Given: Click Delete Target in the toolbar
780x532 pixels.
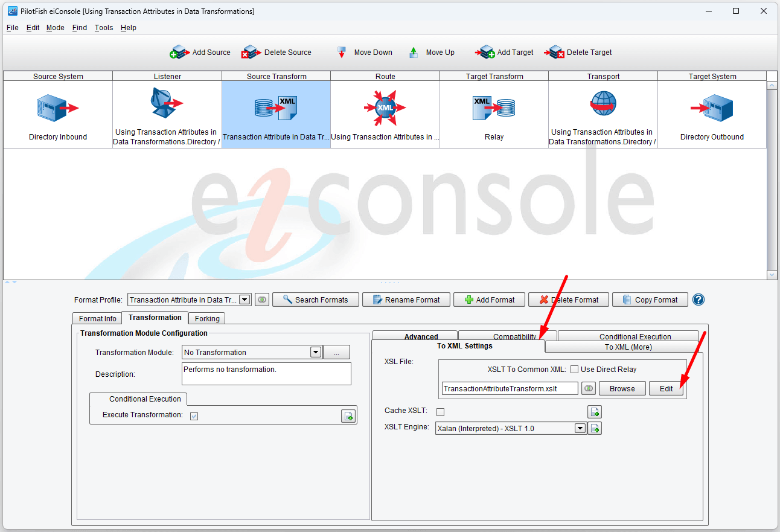Looking at the screenshot, I should pyautogui.click(x=578, y=53).
